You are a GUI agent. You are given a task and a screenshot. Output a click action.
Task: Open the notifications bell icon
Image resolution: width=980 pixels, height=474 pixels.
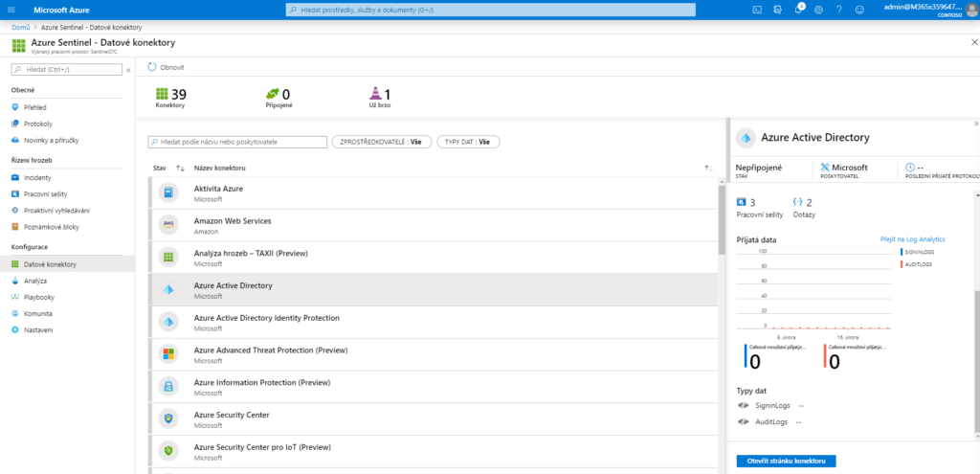pos(798,10)
